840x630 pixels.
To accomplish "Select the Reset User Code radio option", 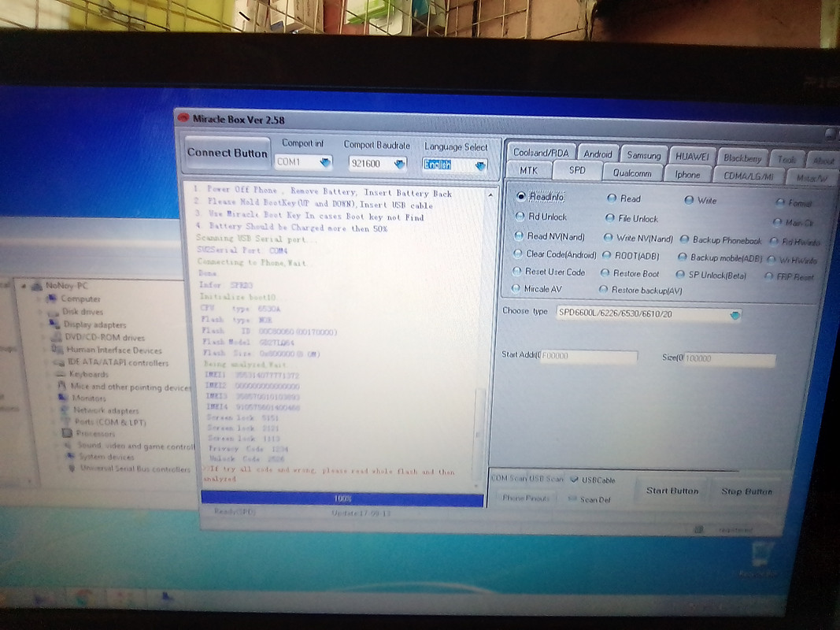I will 549,272.
